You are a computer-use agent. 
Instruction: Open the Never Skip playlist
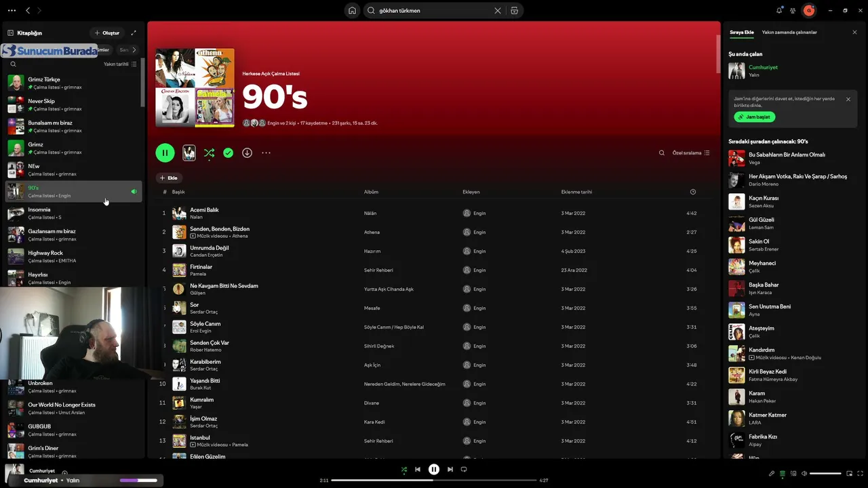tap(73, 104)
